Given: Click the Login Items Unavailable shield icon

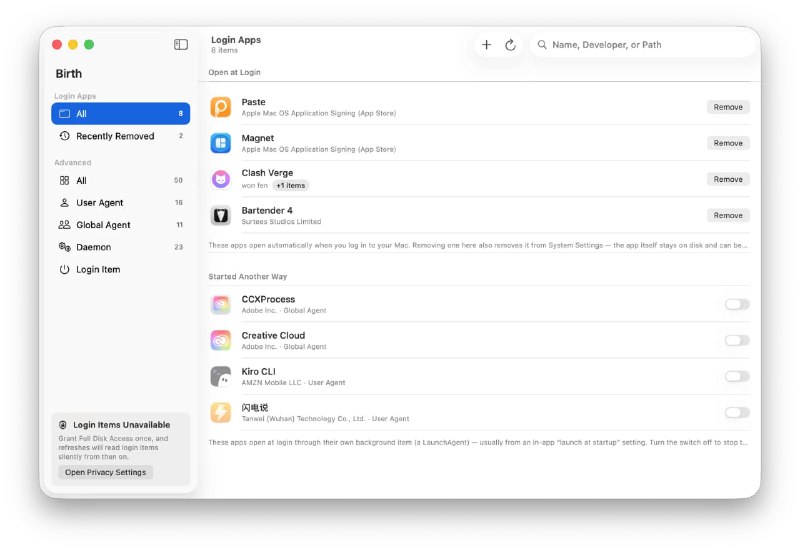Looking at the screenshot, I should (63, 424).
